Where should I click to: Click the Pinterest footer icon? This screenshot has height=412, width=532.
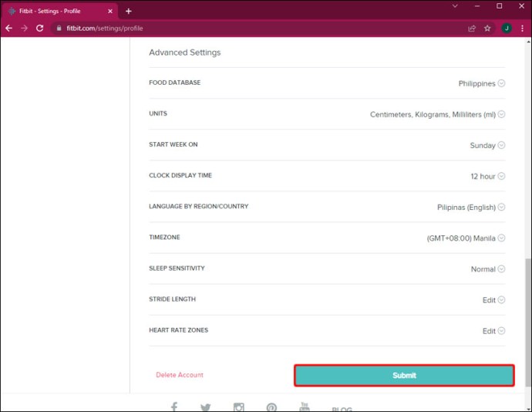tap(271, 407)
